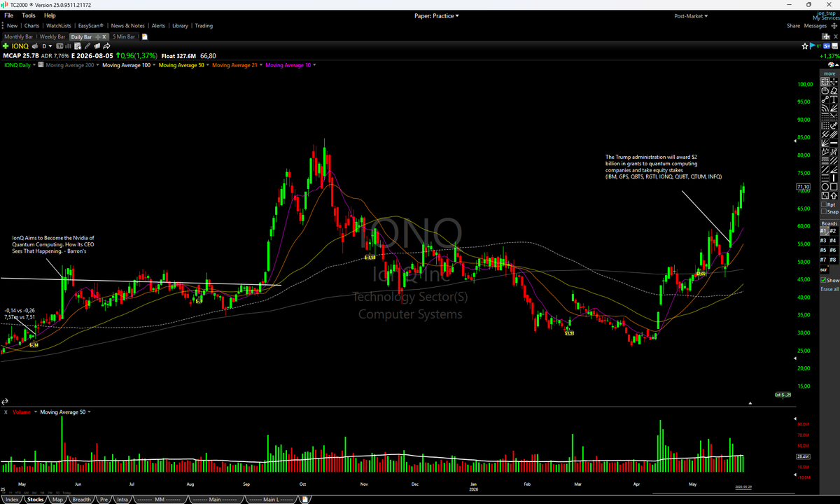Click Erase all drawings

pyautogui.click(x=829, y=288)
